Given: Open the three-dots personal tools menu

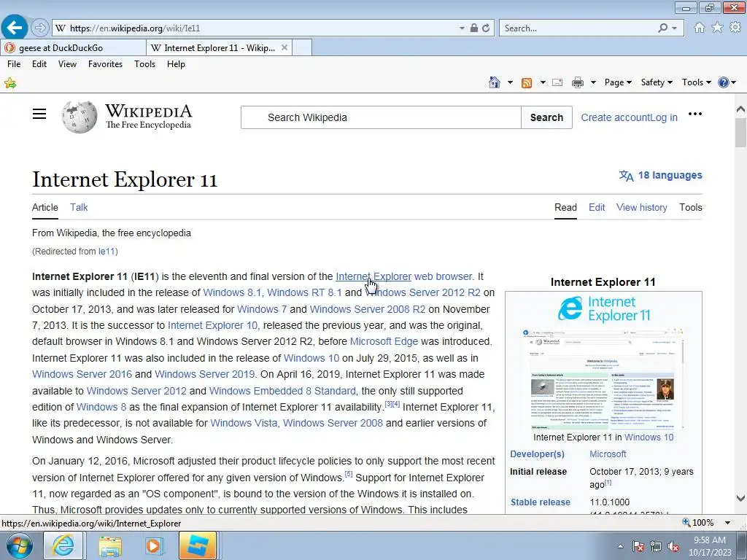Looking at the screenshot, I should 695,114.
